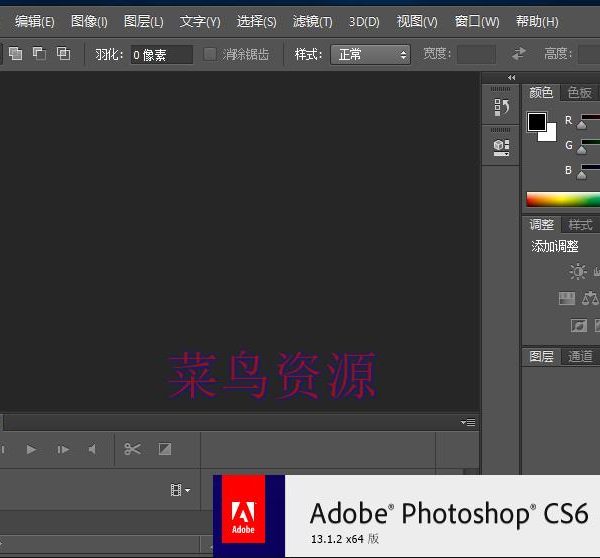This screenshot has width=600, height=558.
Task: Switch to the 样式 (Styles) panel tab
Action: click(x=580, y=225)
